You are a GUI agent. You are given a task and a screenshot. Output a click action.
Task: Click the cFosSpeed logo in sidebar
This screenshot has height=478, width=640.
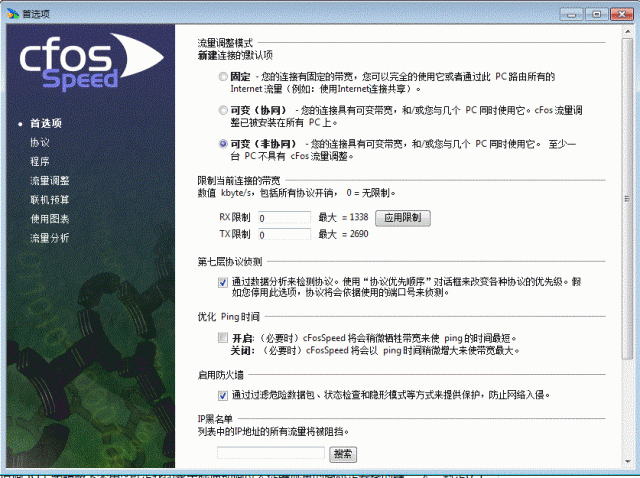pyautogui.click(x=91, y=61)
